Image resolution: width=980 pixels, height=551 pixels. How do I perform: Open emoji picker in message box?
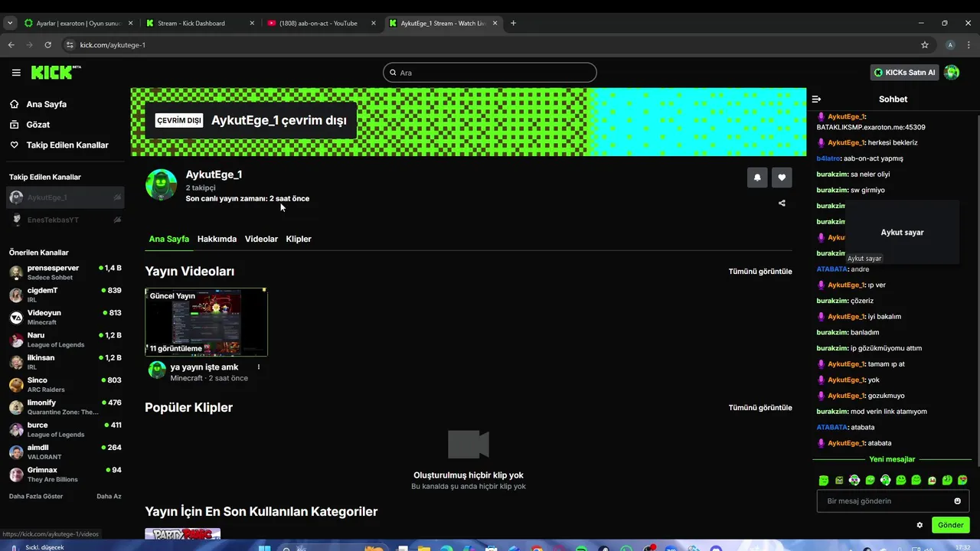(x=957, y=501)
